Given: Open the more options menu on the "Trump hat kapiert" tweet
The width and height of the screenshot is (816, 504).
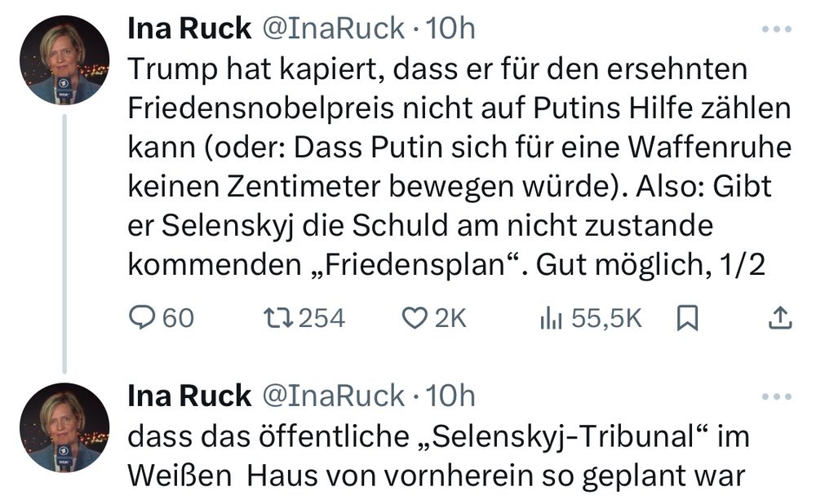Looking at the screenshot, I should pos(776,29).
